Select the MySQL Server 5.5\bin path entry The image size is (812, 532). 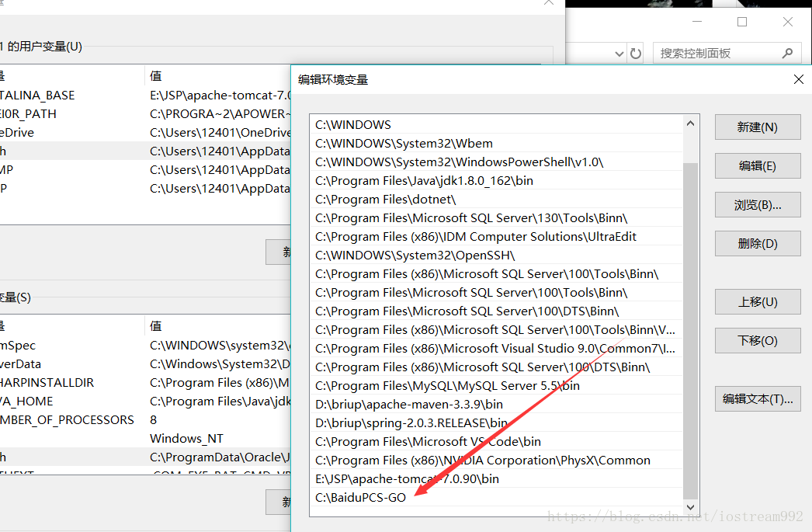click(497, 386)
